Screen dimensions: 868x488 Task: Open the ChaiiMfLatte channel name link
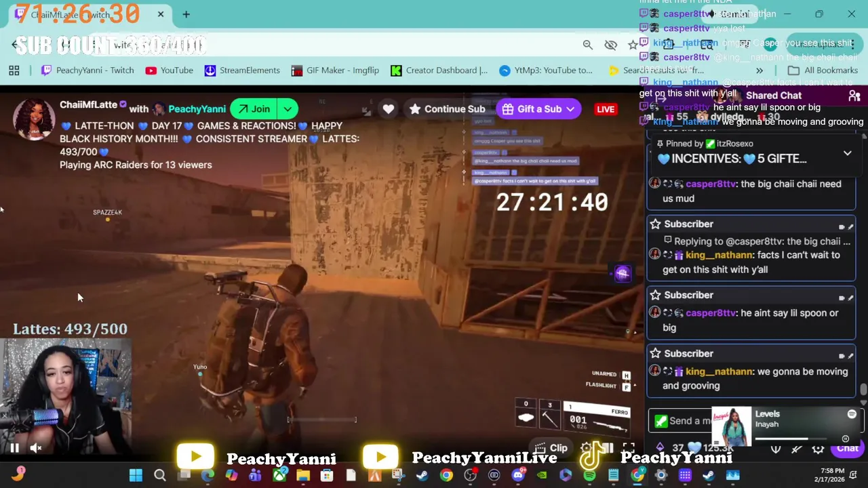[88, 104]
